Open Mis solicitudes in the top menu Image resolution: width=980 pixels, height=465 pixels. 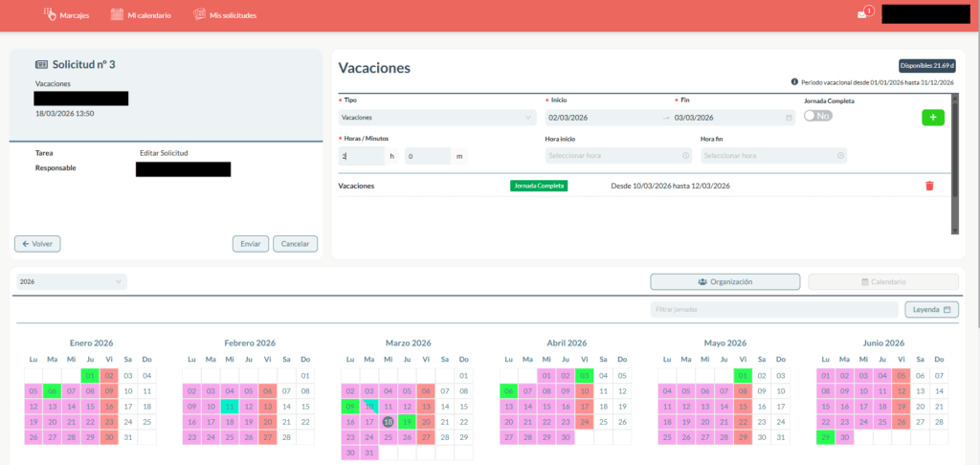coord(226,14)
